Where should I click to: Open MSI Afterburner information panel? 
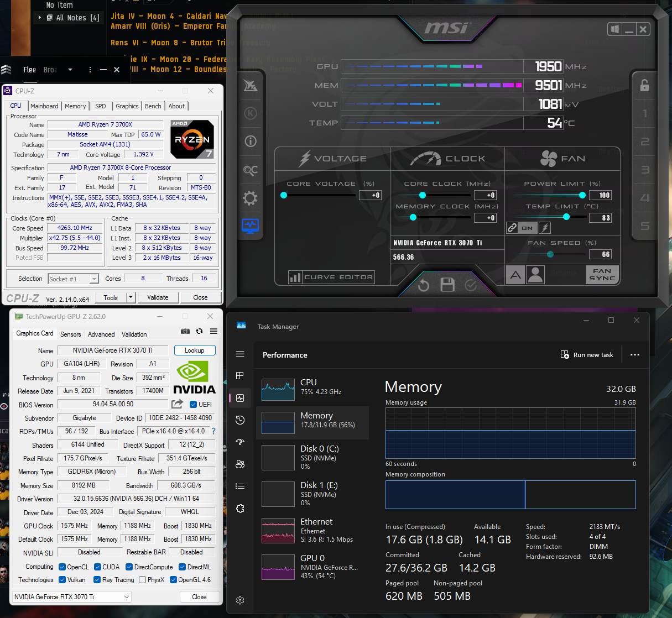(251, 141)
